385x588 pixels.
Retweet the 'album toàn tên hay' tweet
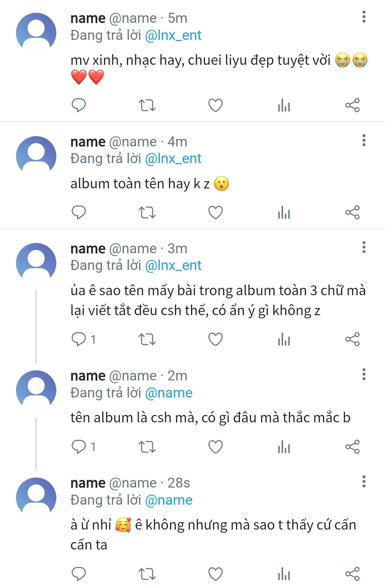tap(147, 212)
